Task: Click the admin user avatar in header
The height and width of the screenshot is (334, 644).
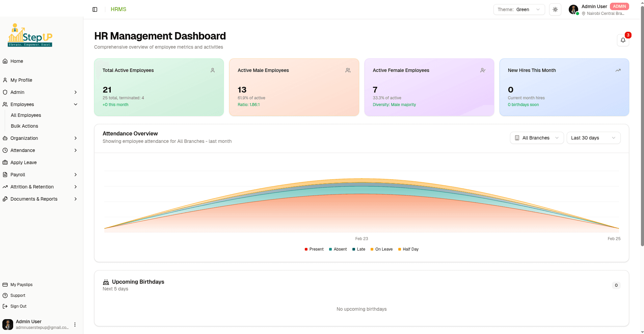Action: [x=573, y=9]
